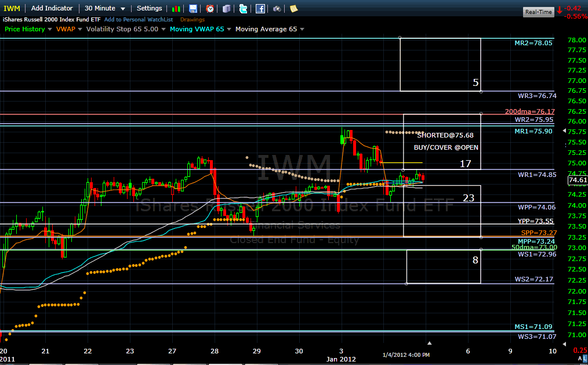Click the camera snapshot icon
This screenshot has width=588, height=365.
(277, 9)
